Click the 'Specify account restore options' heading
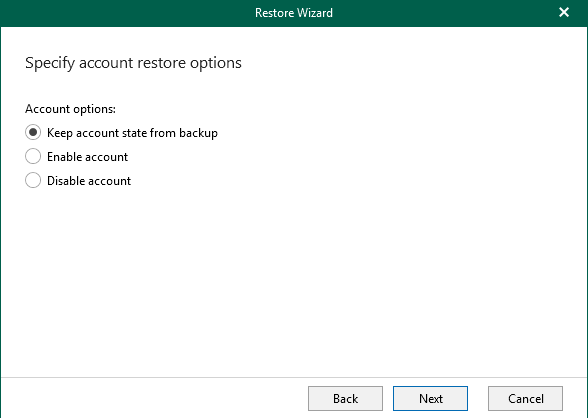The image size is (588, 418). pyautogui.click(x=133, y=63)
